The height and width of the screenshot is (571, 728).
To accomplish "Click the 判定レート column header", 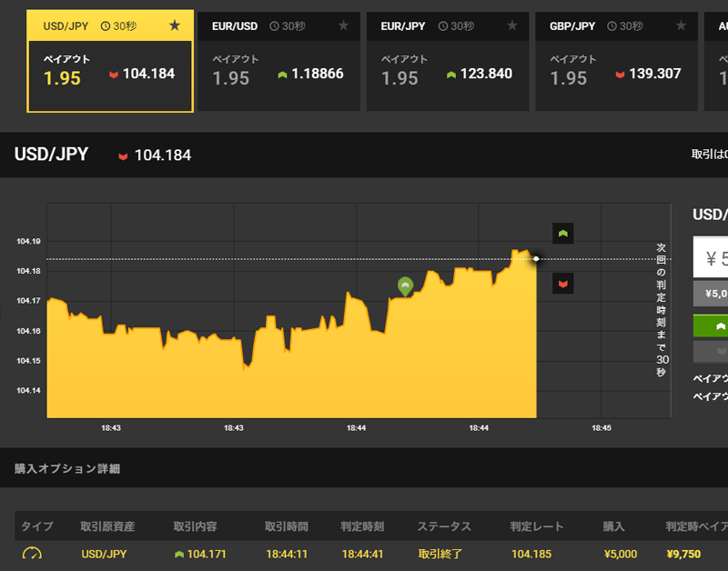I will click(x=537, y=526).
